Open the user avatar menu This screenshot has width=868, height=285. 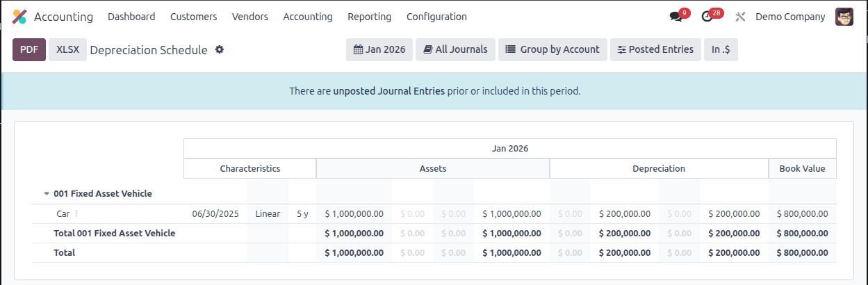[x=844, y=17]
